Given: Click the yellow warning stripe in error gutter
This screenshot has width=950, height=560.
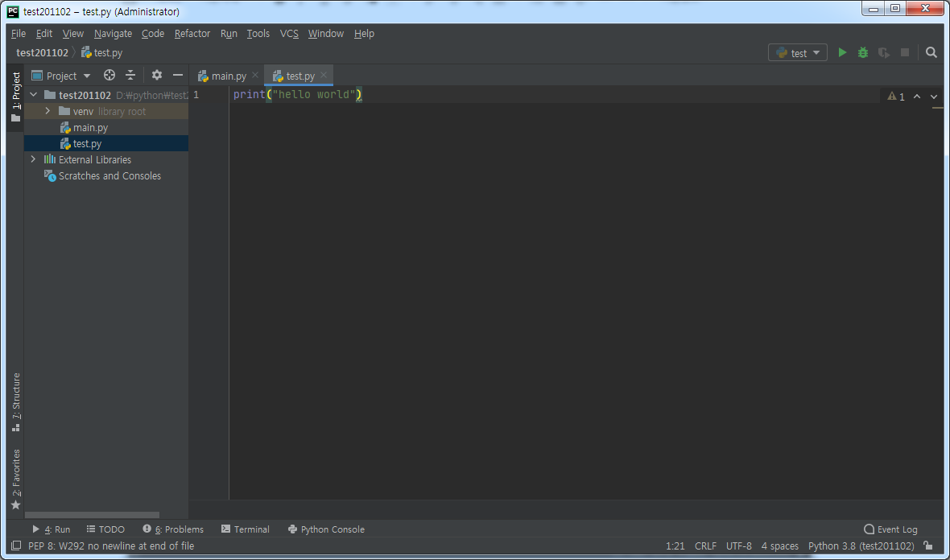Looking at the screenshot, I should coord(937,108).
